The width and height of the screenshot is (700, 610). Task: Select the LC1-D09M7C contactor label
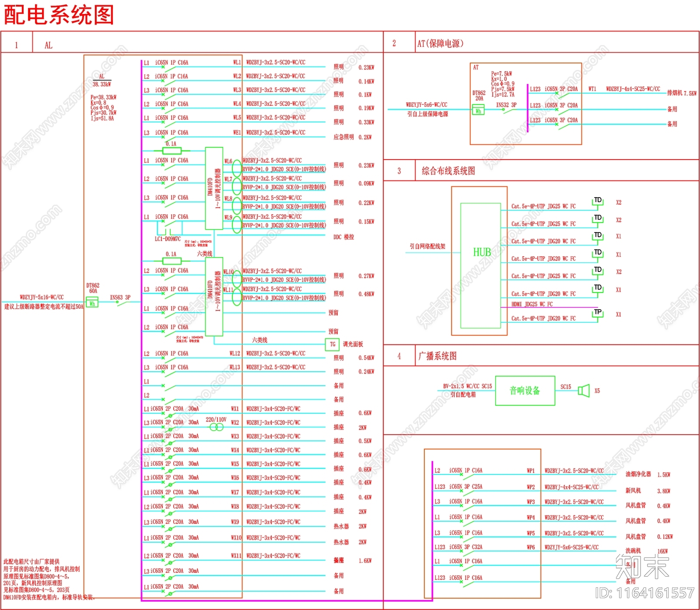tap(168, 239)
